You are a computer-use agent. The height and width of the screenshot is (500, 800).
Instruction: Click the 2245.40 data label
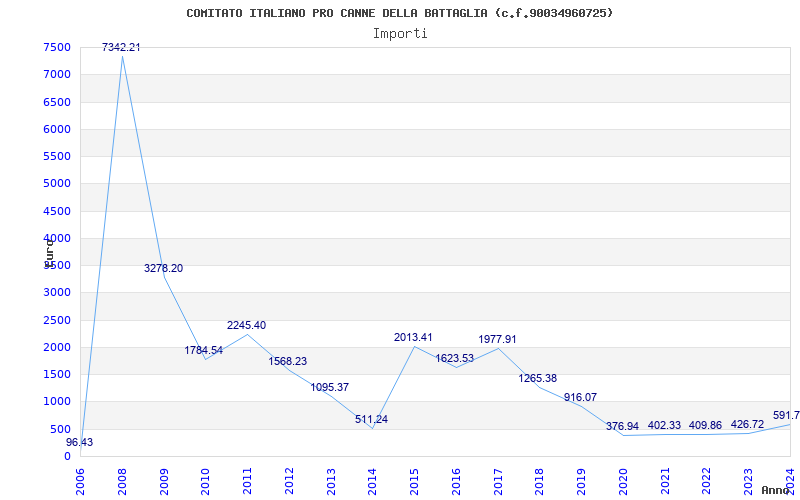(246, 326)
